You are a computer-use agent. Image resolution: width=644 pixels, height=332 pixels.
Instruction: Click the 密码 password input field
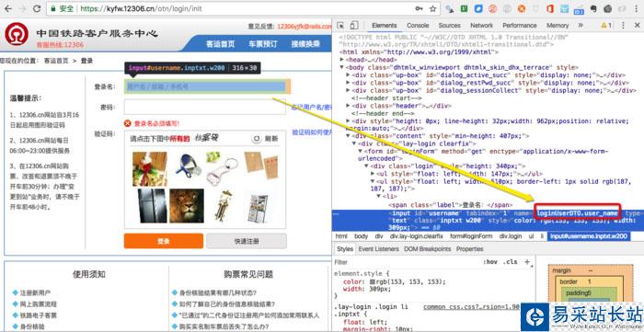(205, 107)
